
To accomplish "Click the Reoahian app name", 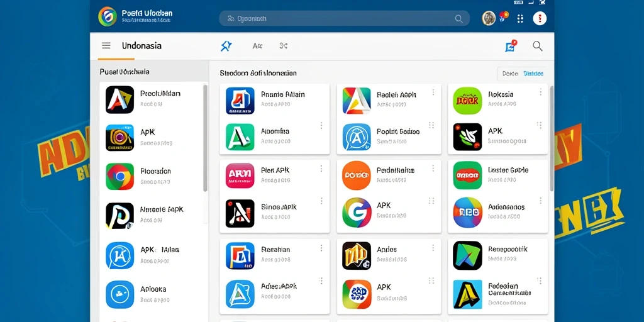I will click(x=275, y=250).
